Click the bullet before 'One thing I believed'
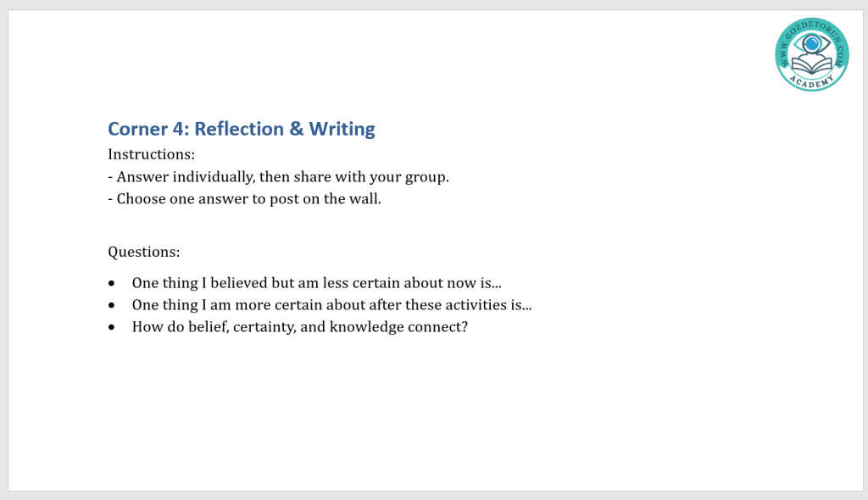 tap(113, 283)
